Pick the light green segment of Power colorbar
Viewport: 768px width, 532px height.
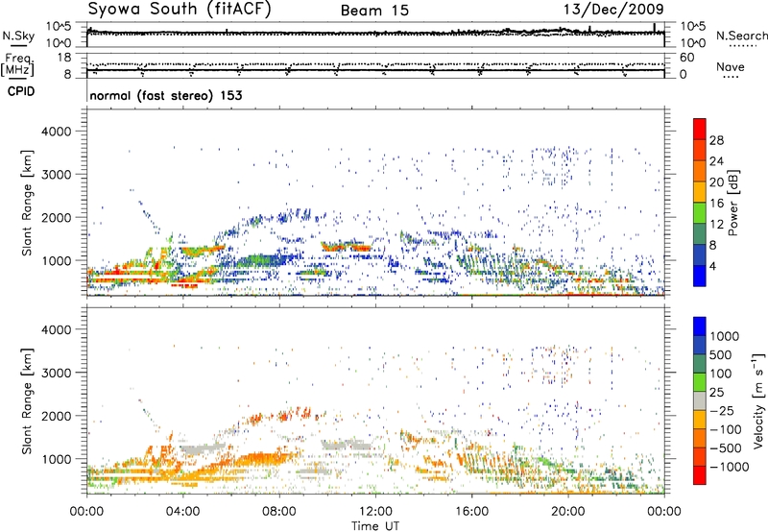pos(700,213)
